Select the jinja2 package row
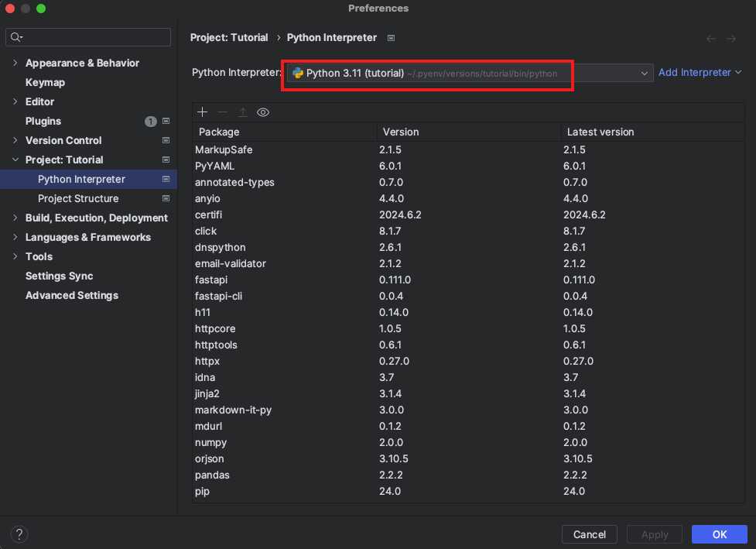 coord(469,393)
